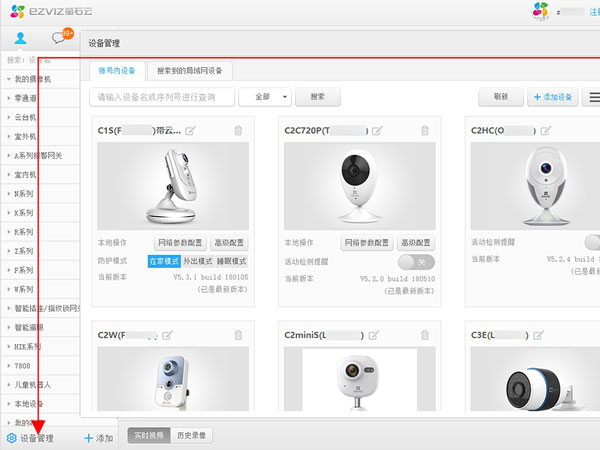Edit the C2C720P device name

point(377,131)
